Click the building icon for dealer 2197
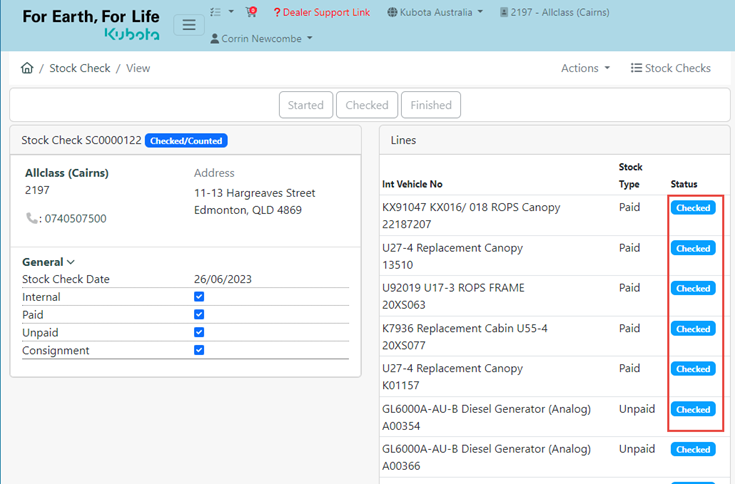The height and width of the screenshot is (484, 735). click(503, 12)
